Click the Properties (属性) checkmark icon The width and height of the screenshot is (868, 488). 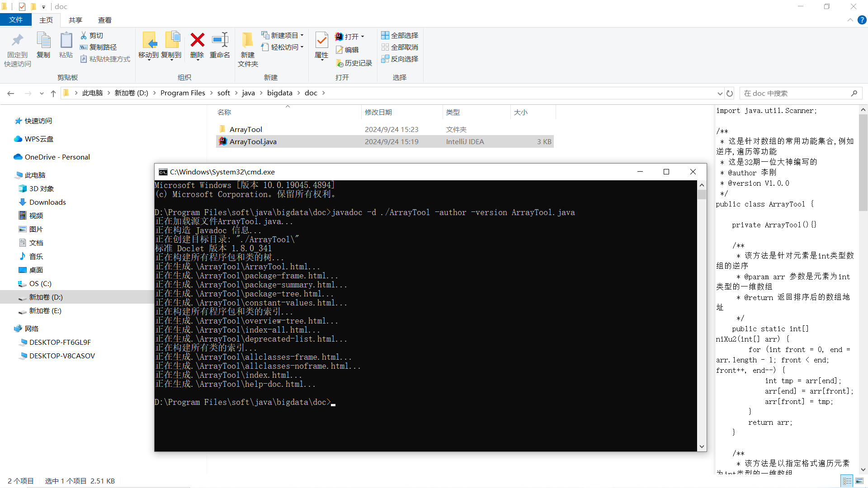click(x=321, y=41)
